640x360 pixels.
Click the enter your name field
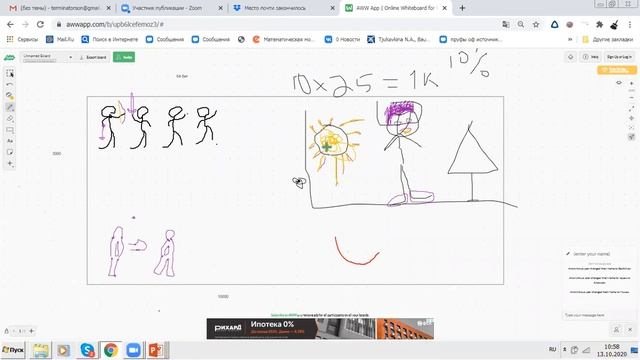tap(592, 254)
